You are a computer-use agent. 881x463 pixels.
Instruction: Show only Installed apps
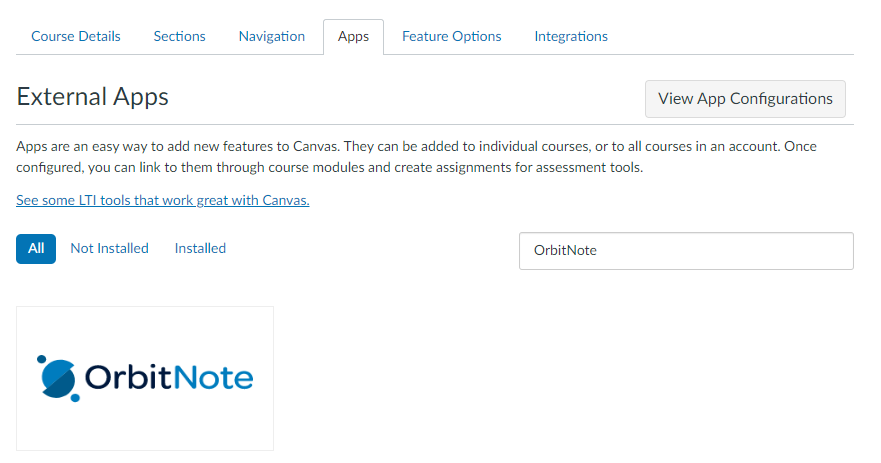(200, 248)
